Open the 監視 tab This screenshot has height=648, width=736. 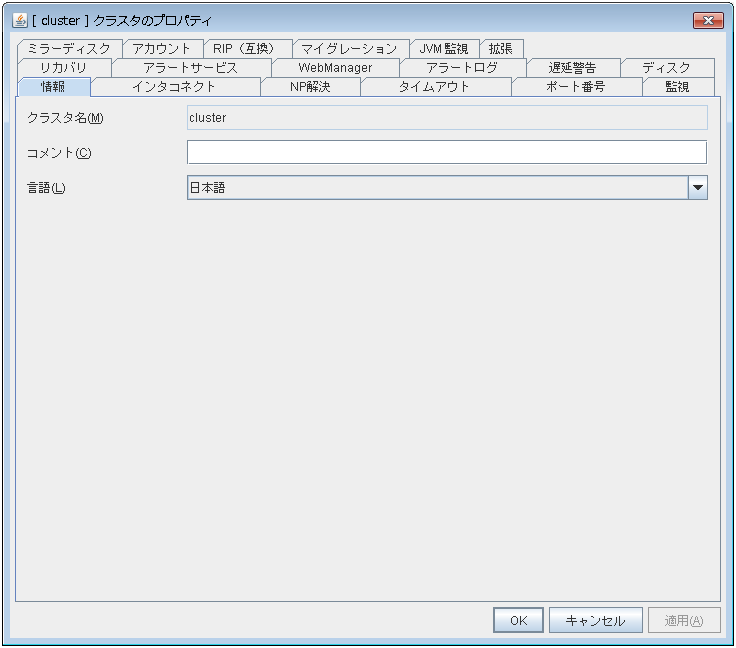(677, 87)
